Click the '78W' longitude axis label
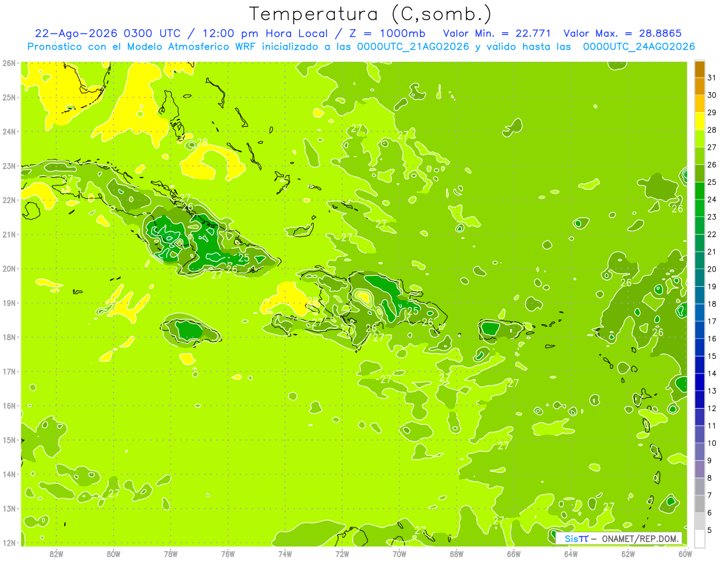 [x=170, y=554]
